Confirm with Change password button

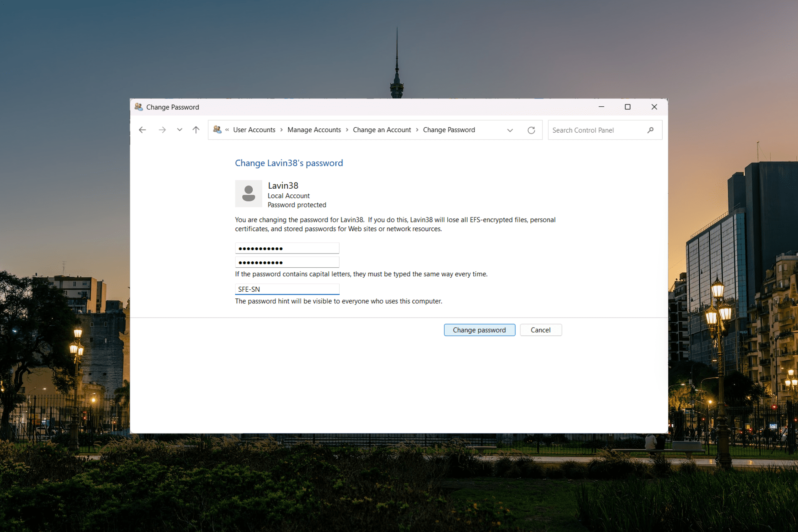click(480, 330)
